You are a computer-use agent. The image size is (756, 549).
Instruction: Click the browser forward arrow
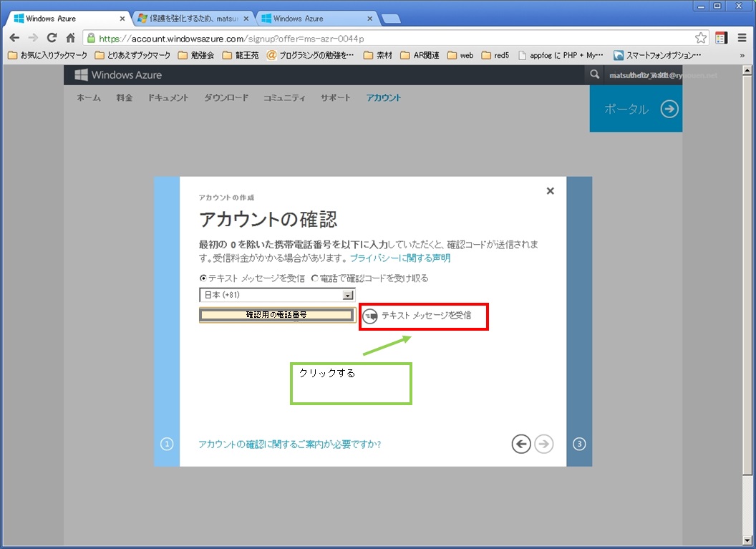[33, 38]
